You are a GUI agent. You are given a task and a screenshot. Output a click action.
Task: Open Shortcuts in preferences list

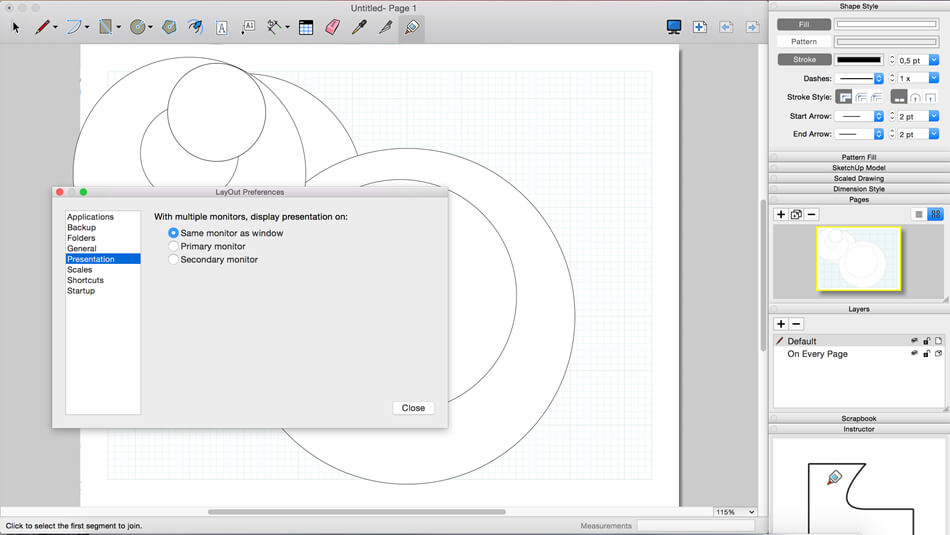tap(85, 280)
